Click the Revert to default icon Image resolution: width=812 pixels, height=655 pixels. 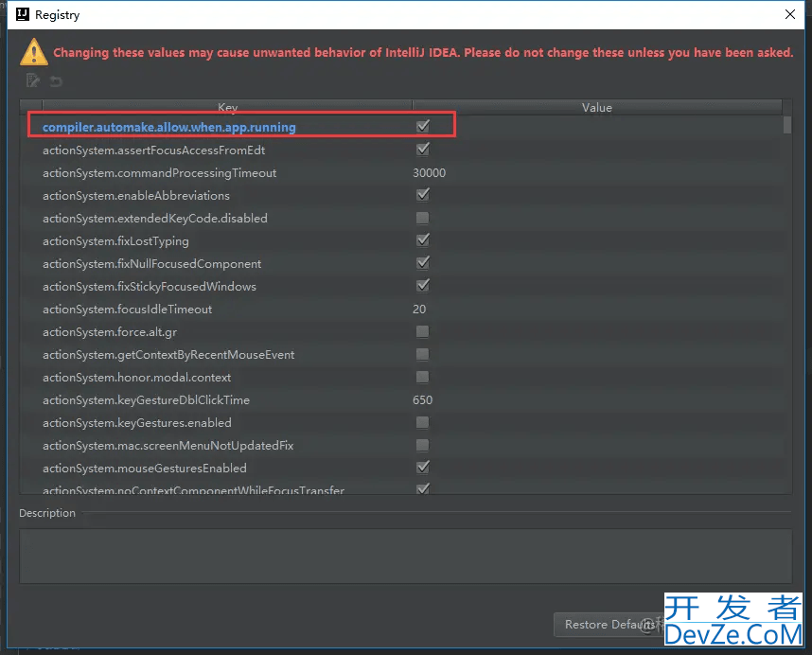[56, 81]
